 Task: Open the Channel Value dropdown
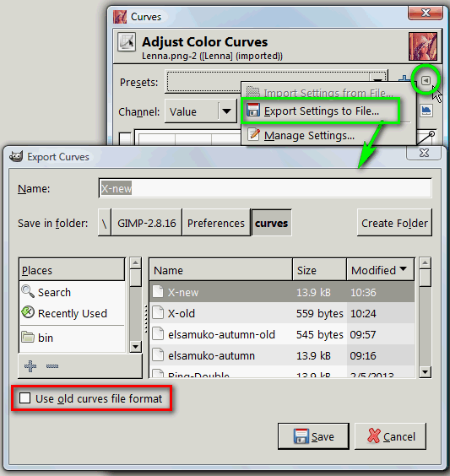click(x=201, y=111)
